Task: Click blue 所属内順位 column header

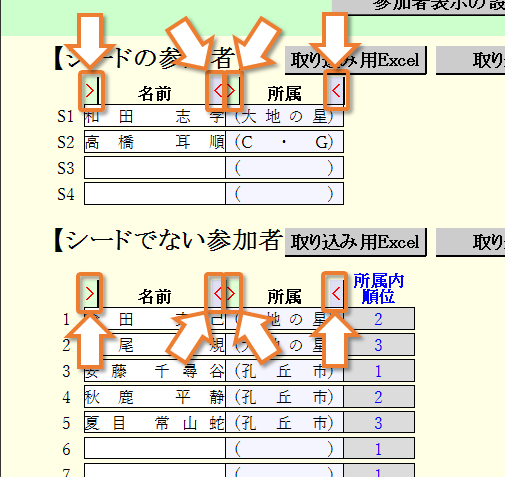Action: (379, 289)
